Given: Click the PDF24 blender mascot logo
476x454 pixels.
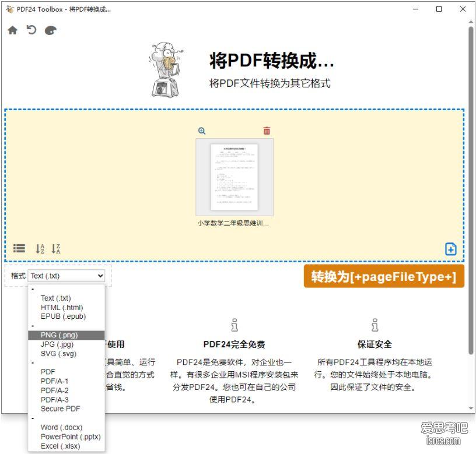Looking at the screenshot, I should pyautogui.click(x=166, y=70).
